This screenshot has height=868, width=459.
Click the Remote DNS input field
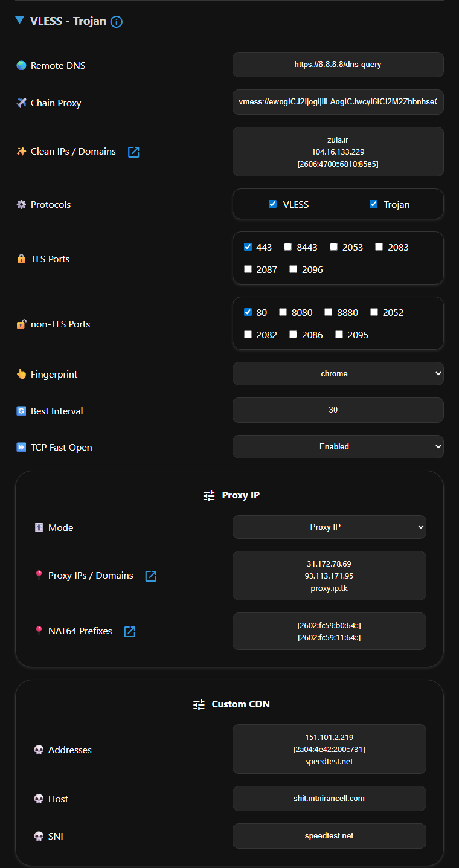pos(338,64)
